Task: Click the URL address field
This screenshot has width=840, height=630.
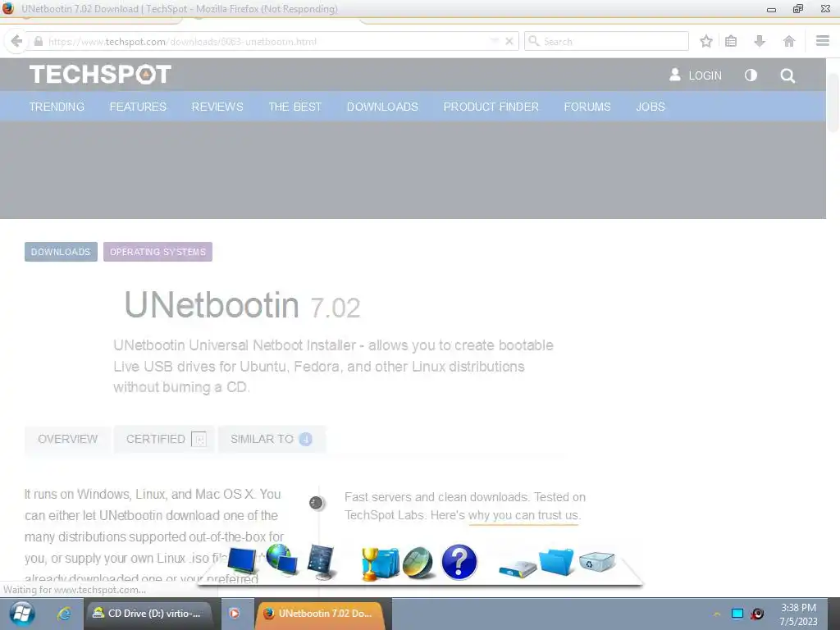Action: [268, 41]
